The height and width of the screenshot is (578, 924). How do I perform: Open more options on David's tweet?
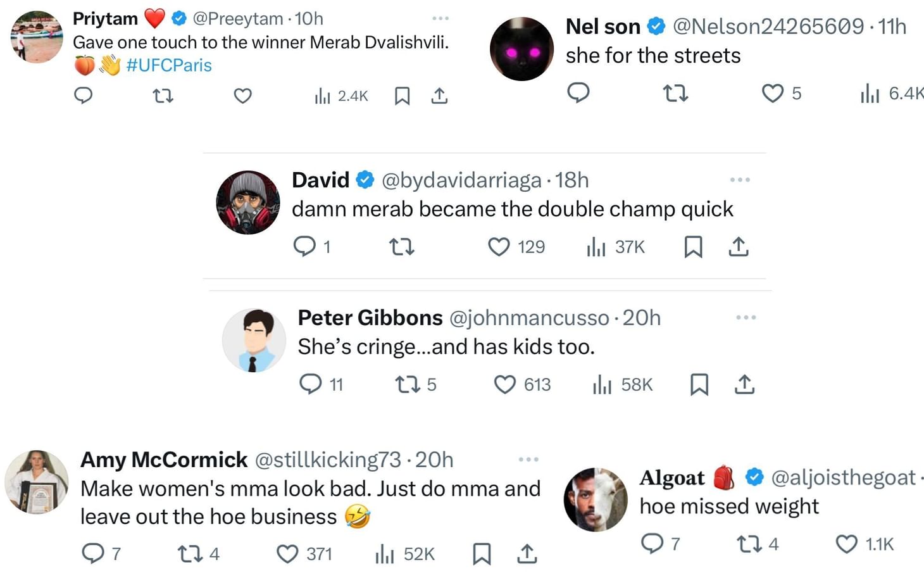coord(740,180)
